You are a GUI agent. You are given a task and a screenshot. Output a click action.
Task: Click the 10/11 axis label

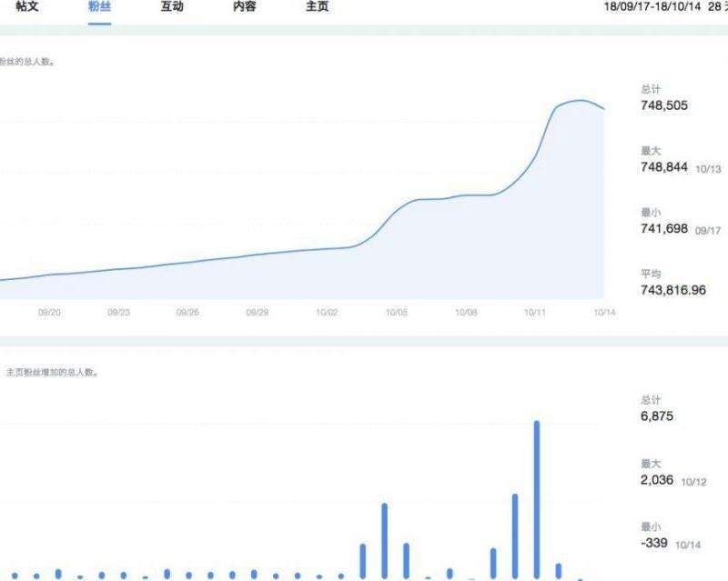coord(535,312)
